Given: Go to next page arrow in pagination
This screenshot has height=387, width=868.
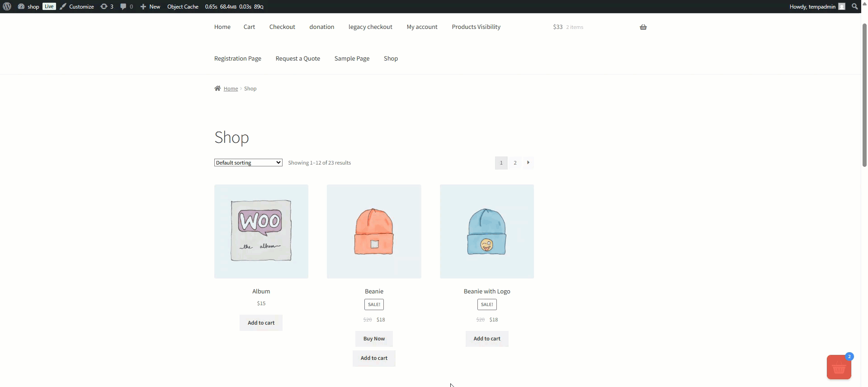Looking at the screenshot, I should click(x=528, y=163).
